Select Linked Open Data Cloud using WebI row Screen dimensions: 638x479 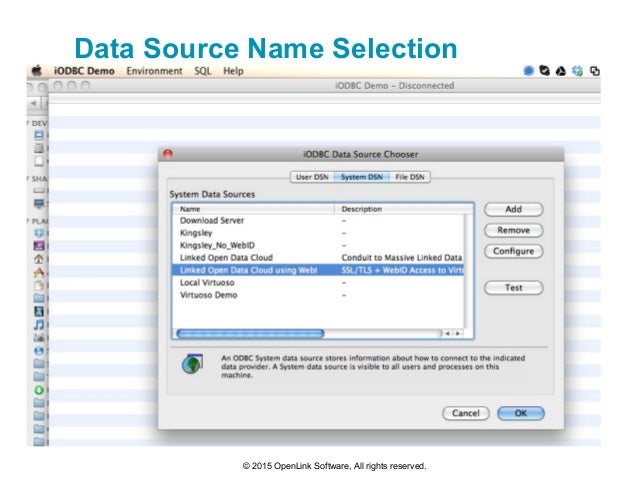[x=319, y=270]
